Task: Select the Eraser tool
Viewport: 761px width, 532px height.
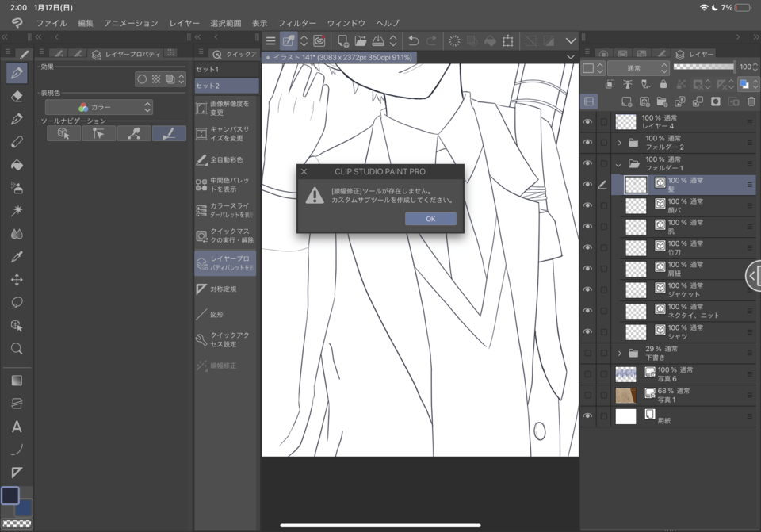Action: (17, 97)
